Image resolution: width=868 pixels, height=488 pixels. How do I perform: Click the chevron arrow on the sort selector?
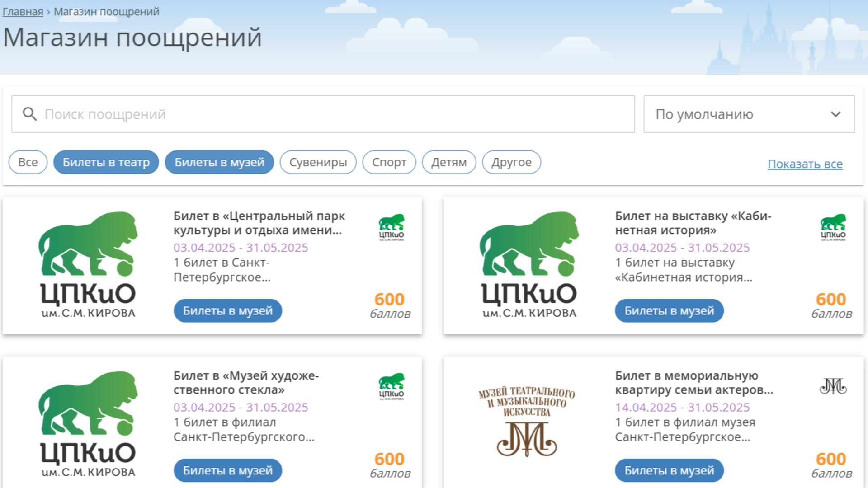coord(835,114)
